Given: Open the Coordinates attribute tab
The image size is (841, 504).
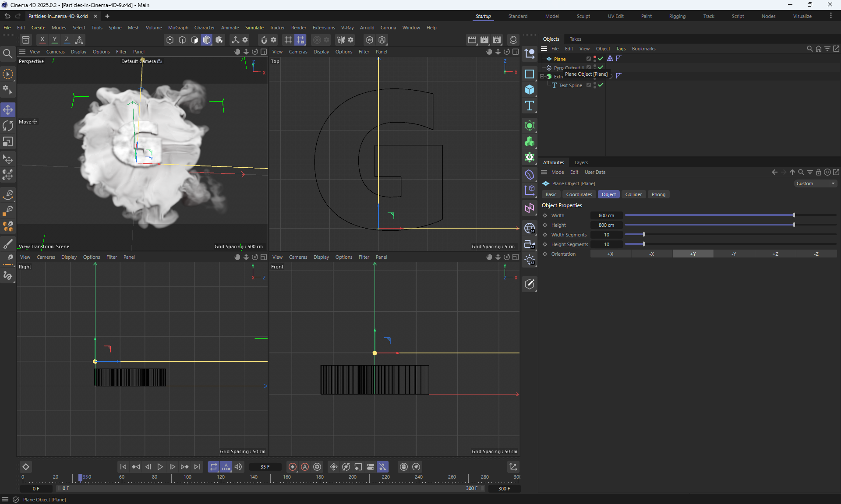Looking at the screenshot, I should (x=579, y=194).
